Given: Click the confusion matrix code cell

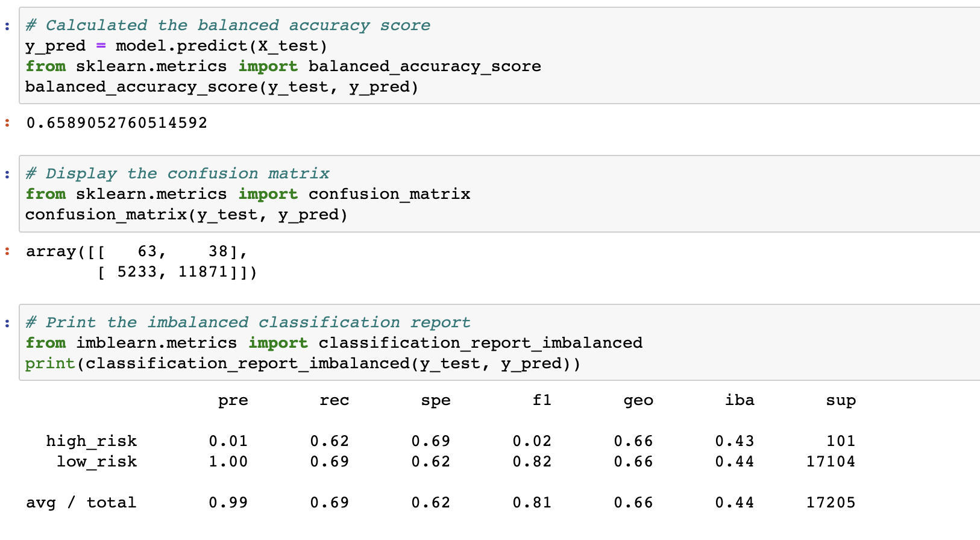Looking at the screenshot, I should (x=500, y=193).
